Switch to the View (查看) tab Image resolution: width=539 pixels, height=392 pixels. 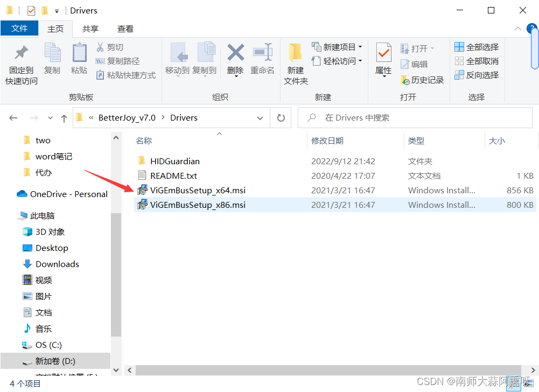(125, 29)
